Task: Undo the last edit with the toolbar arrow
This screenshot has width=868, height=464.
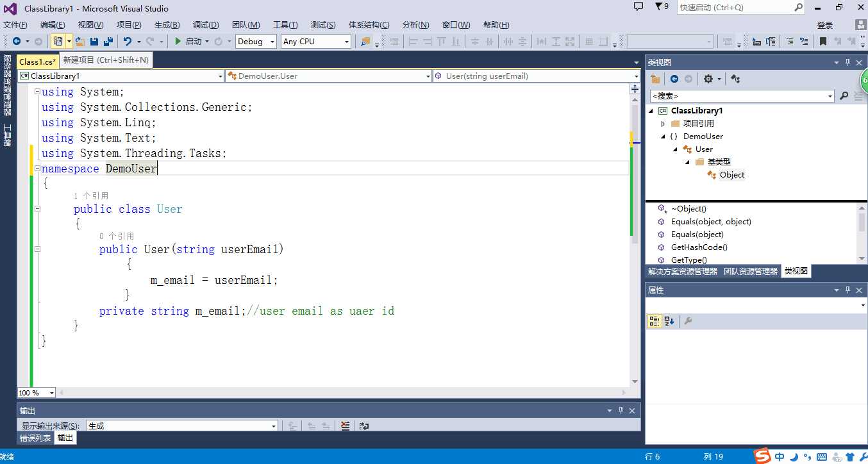Action: coord(128,41)
